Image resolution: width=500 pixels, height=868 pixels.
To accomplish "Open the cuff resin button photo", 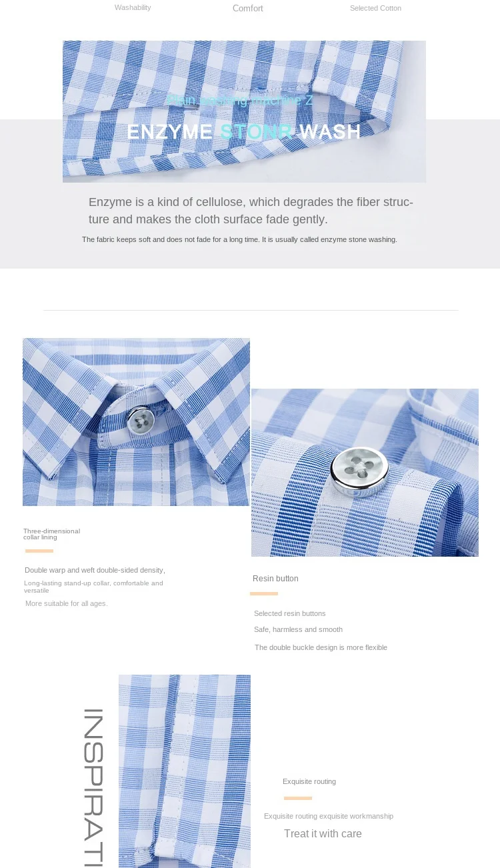I will (365, 473).
